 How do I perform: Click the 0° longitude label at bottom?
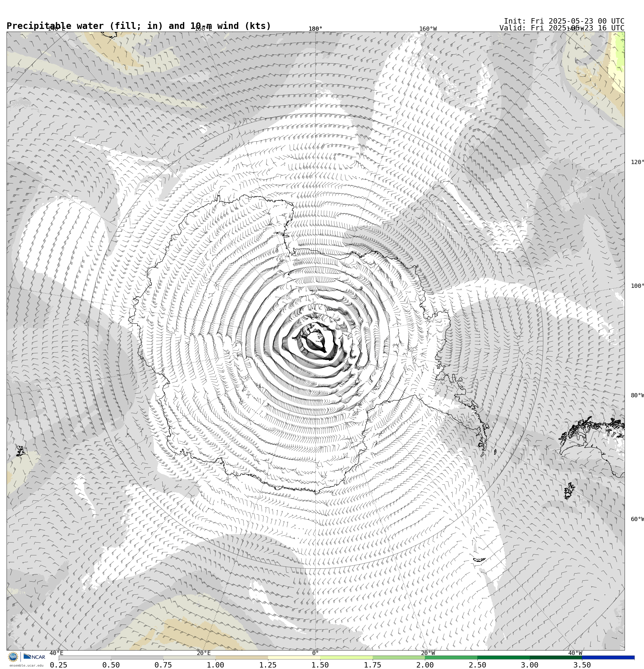(315, 653)
